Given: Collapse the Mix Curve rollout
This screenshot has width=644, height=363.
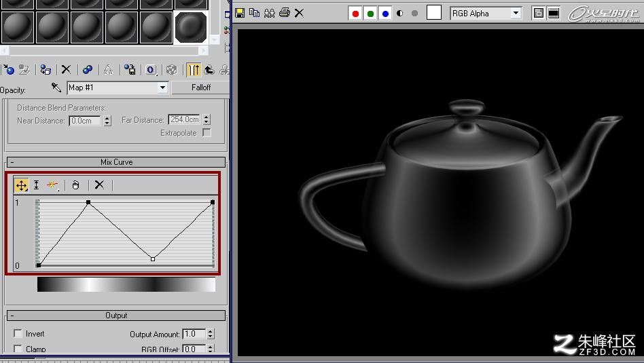Looking at the screenshot, I should pyautogui.click(x=116, y=162).
